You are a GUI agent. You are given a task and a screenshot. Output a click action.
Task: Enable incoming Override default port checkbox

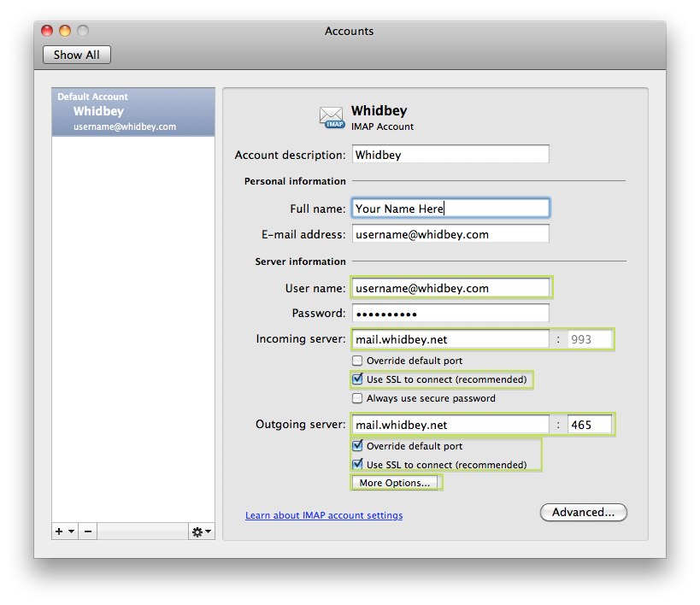[357, 361]
